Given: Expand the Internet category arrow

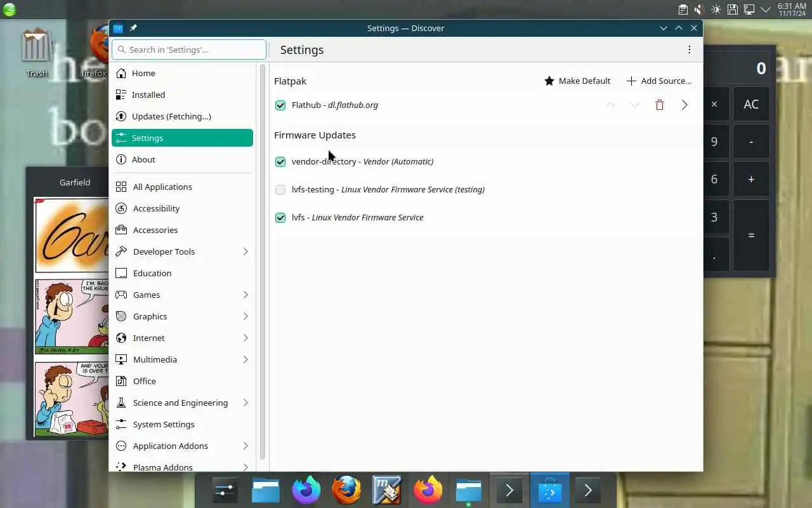Looking at the screenshot, I should coord(246,338).
